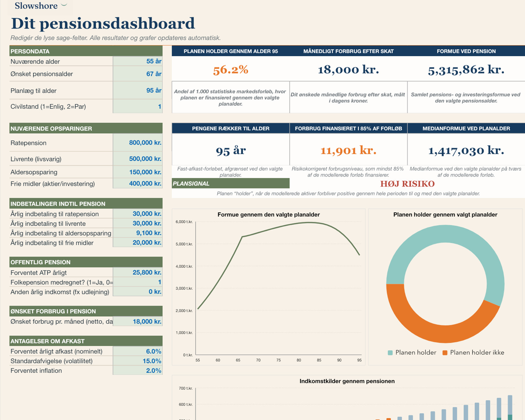Image resolution: width=525 pixels, height=420 pixels.
Task: Click the INDBETALINGER INDTIL PENSION header
Action: coord(86,203)
